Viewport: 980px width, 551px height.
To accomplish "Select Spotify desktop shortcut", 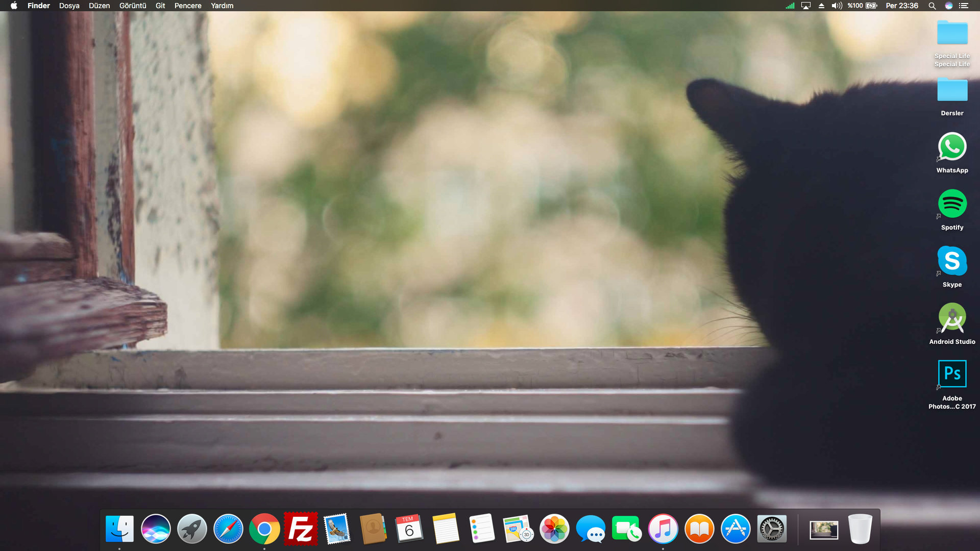I will (952, 204).
